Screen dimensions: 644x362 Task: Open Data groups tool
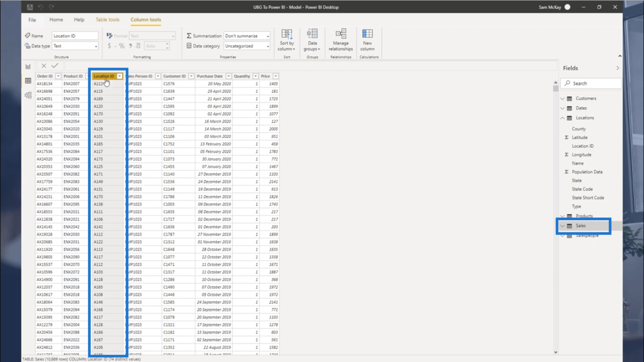click(x=312, y=40)
